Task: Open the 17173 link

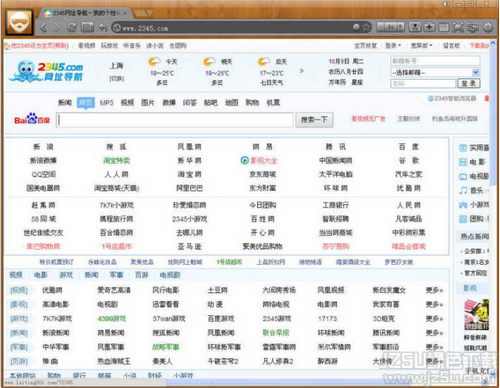Action: click(x=327, y=319)
